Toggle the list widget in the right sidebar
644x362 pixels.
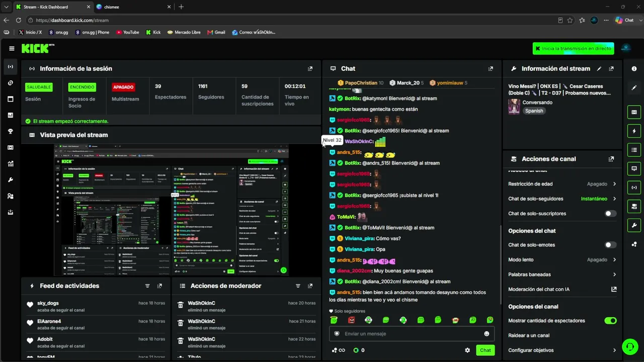point(634,150)
